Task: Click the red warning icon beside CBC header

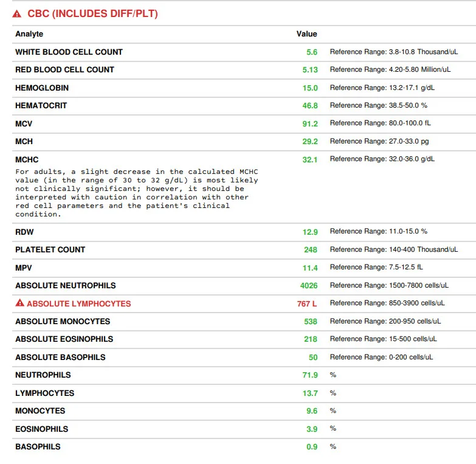Action: 17,14
